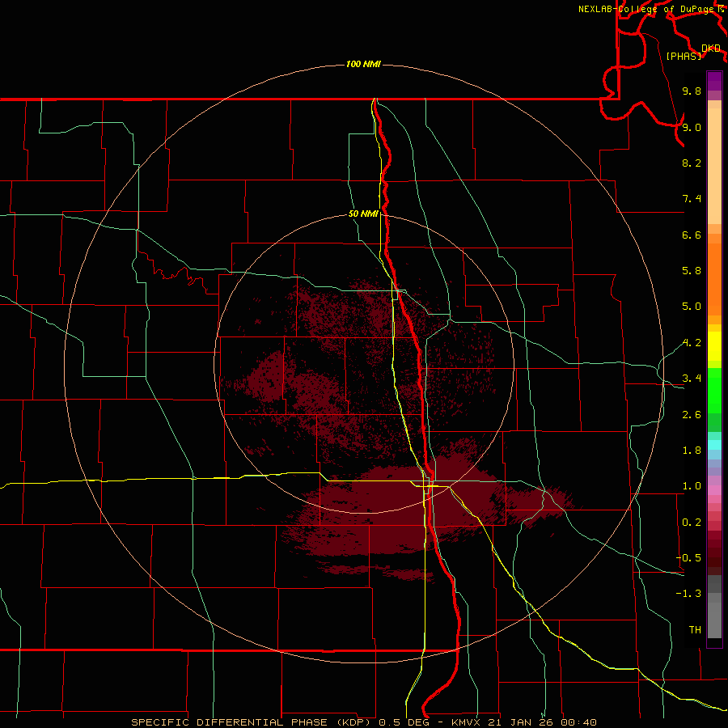The image size is (728, 728).
Task: Pick the yellow band of the color bar
Action: tap(714, 346)
